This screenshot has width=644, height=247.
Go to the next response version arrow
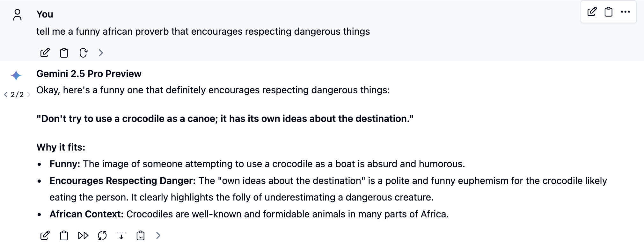click(29, 95)
